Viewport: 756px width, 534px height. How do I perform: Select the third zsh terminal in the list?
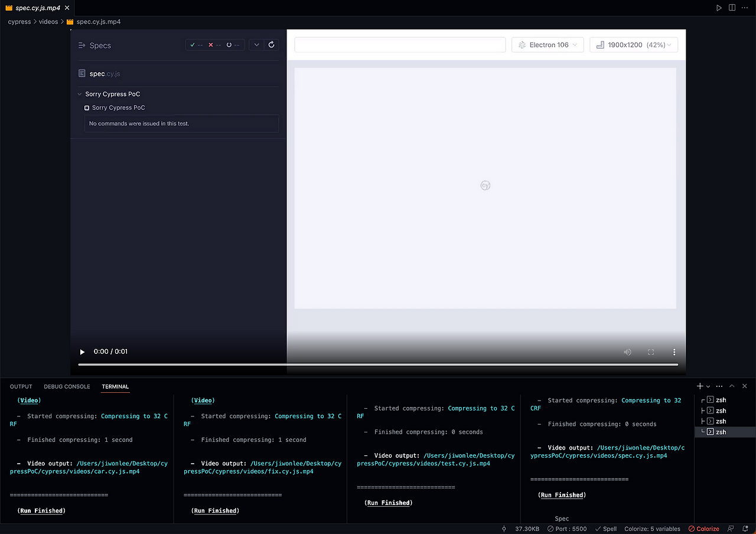(x=725, y=421)
